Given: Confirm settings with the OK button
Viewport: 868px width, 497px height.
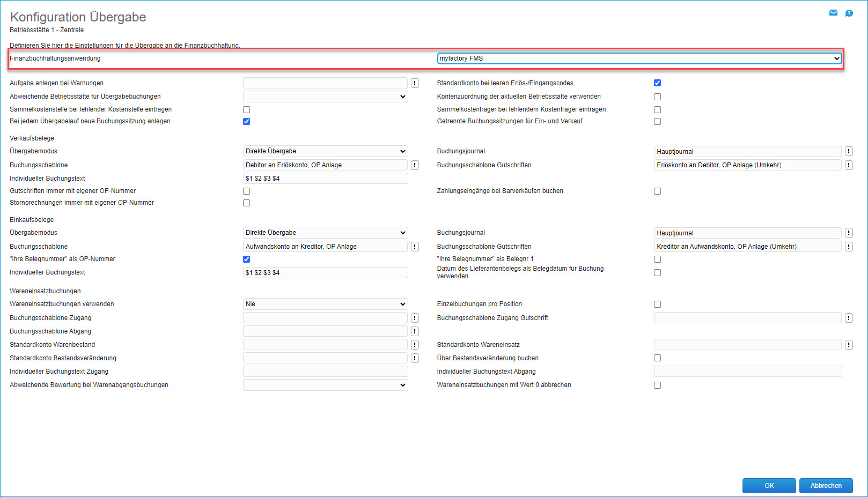Looking at the screenshot, I should pos(769,486).
